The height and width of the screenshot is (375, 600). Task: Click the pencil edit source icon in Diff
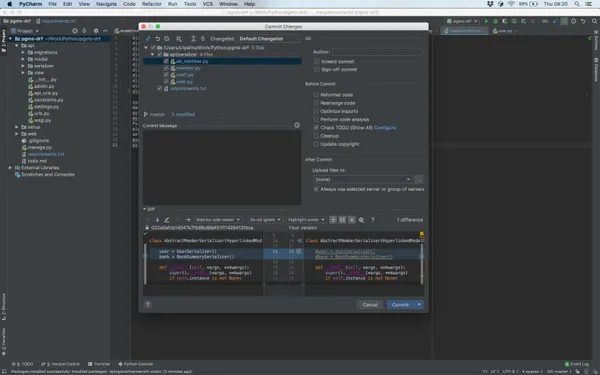(x=167, y=220)
